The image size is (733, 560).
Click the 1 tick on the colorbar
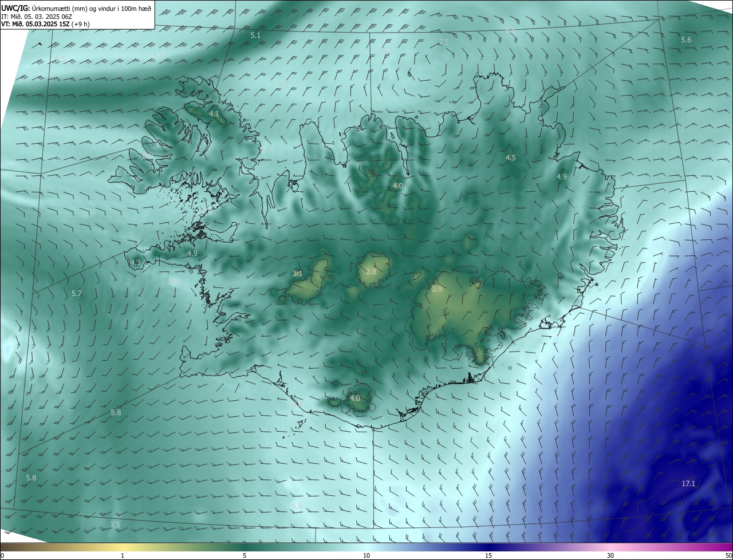(123, 555)
